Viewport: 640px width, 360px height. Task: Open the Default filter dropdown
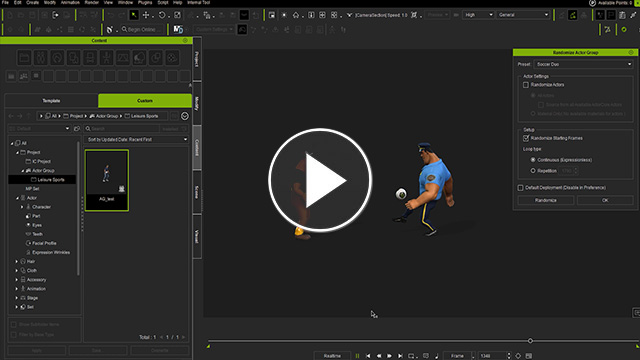click(x=40, y=129)
